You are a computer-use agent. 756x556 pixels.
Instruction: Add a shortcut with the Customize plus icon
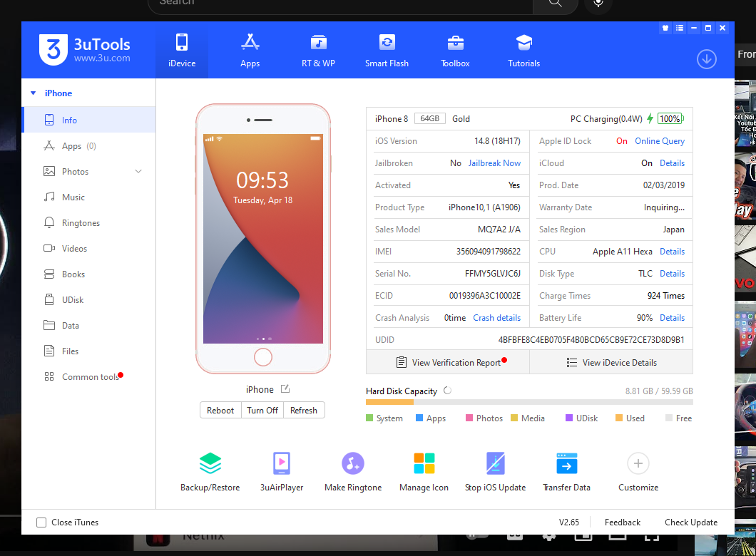tap(638, 465)
